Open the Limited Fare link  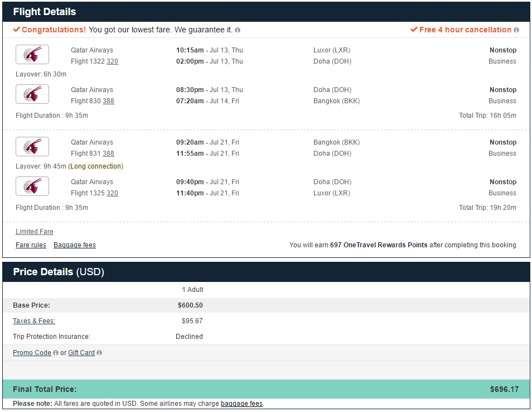coord(34,232)
